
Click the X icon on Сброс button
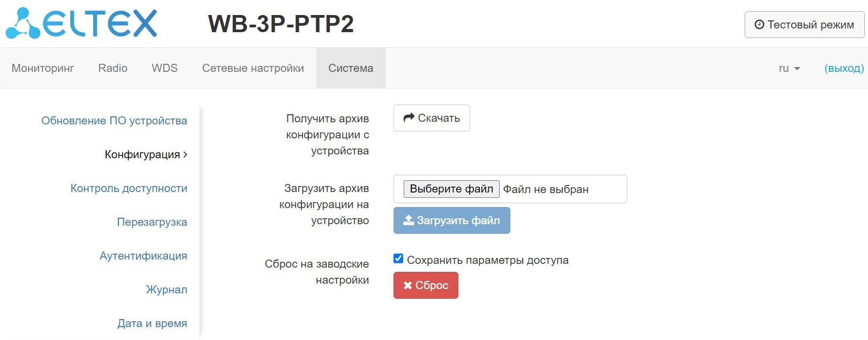[408, 285]
